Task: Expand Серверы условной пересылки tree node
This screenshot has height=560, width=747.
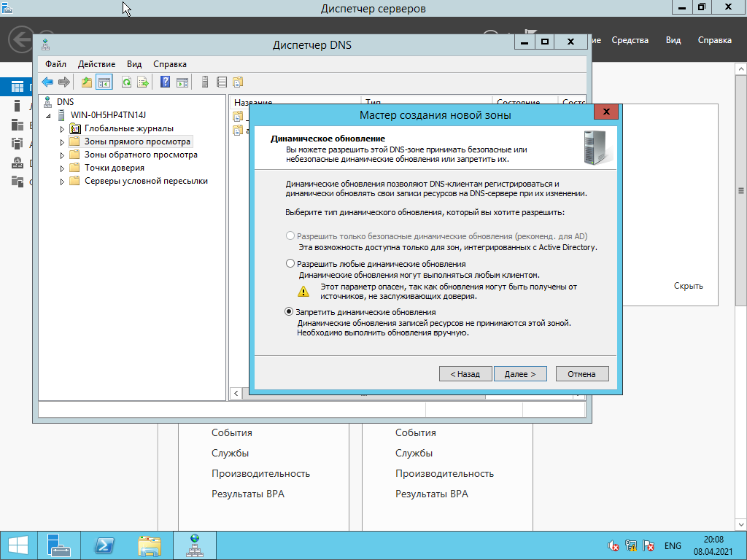Action: (x=62, y=182)
